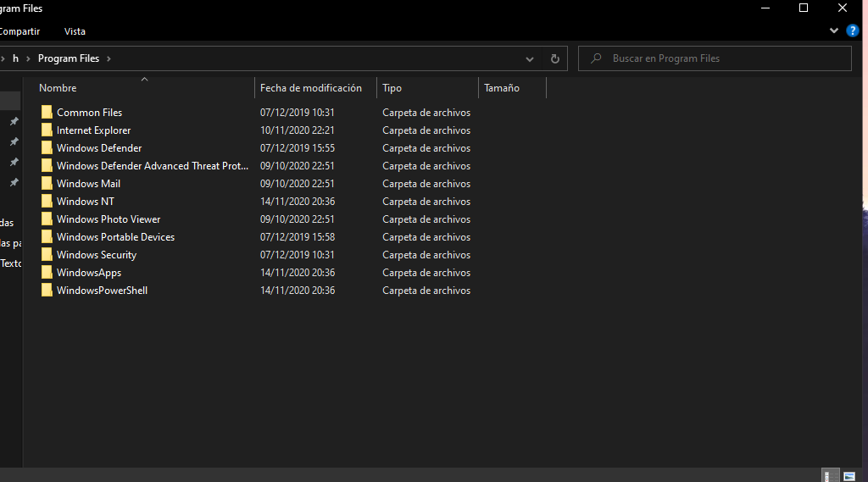Click the WindowsApps folder icon
The image size is (868, 482).
[47, 272]
